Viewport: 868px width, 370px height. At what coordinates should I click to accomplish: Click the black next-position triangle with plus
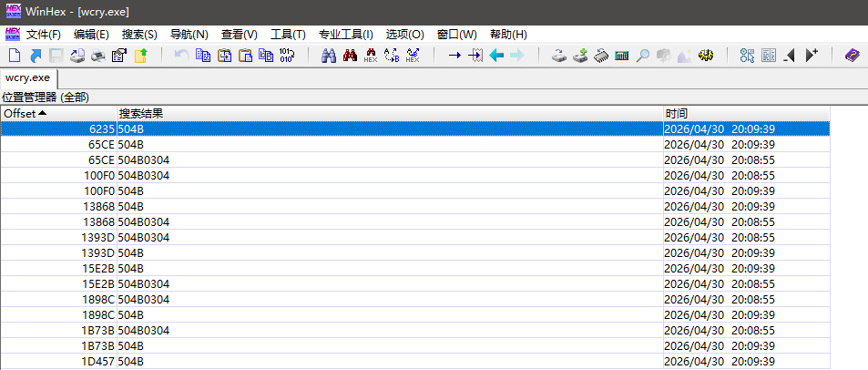pyautogui.click(x=812, y=56)
